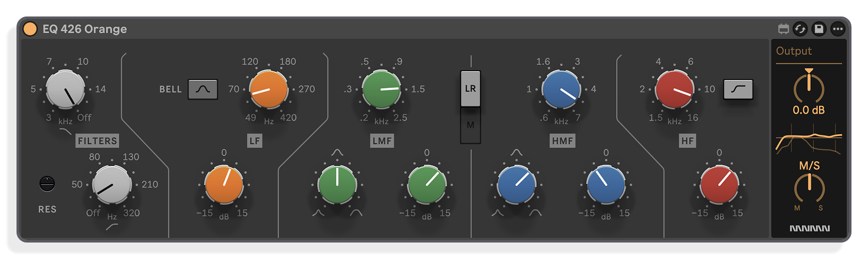Click the LMF band label
The width and height of the screenshot is (868, 259).
(382, 141)
